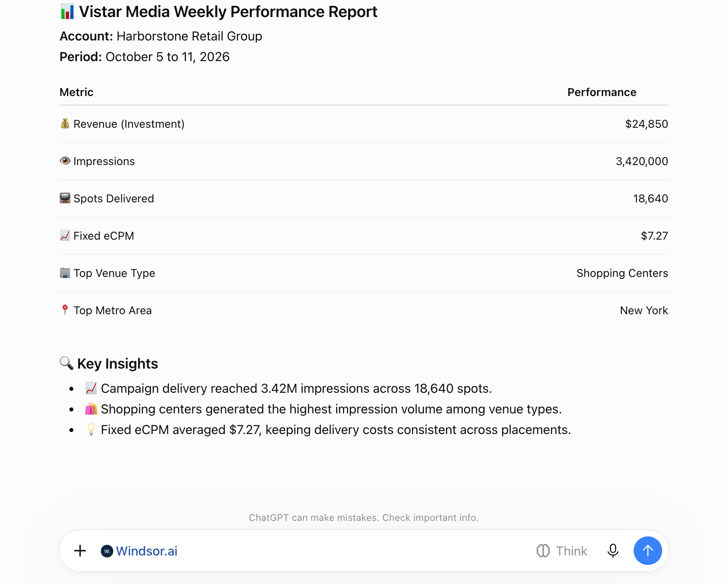728x584 pixels.
Task: Click the New York table value
Action: 644,310
